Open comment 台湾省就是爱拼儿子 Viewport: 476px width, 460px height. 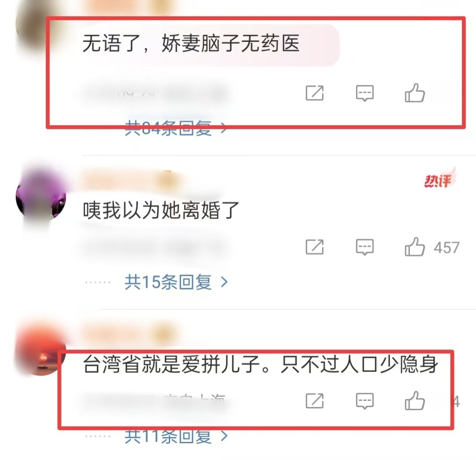(260, 364)
